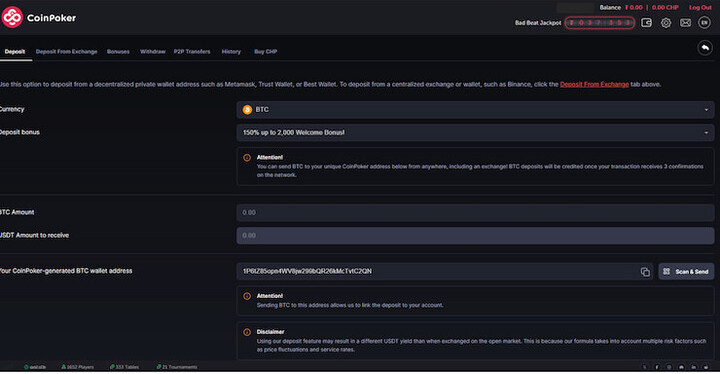This screenshot has width=720, height=374.
Task: Open the Facebook icon in footer
Action: (657, 367)
